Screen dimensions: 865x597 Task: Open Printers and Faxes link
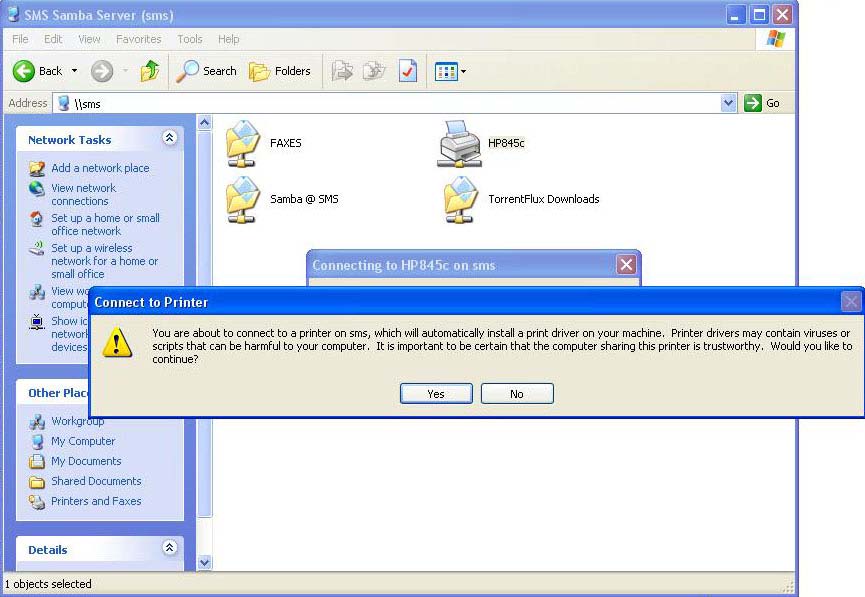point(96,501)
